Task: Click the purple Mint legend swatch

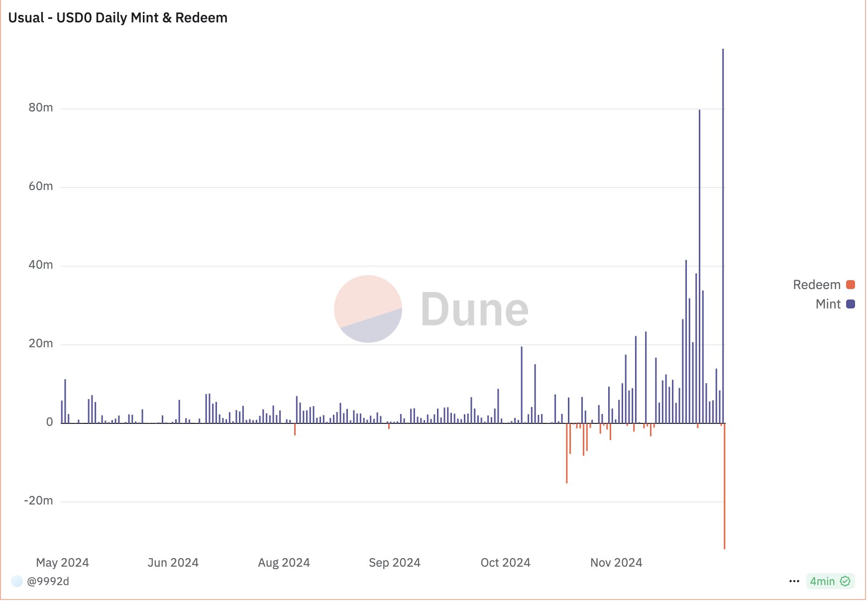Action: 851,304
